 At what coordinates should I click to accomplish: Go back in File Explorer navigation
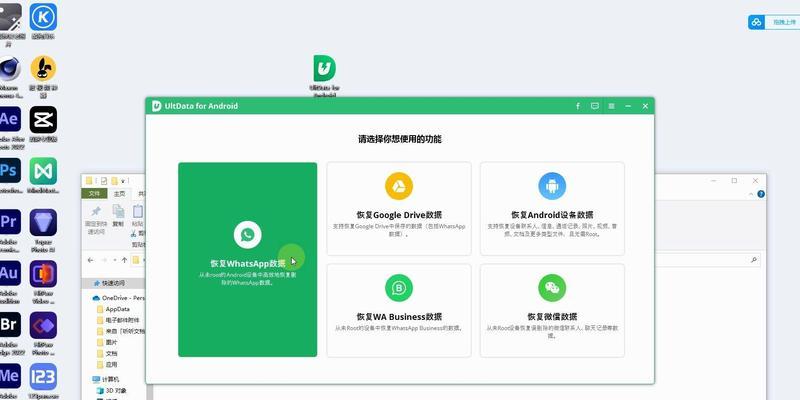91,260
